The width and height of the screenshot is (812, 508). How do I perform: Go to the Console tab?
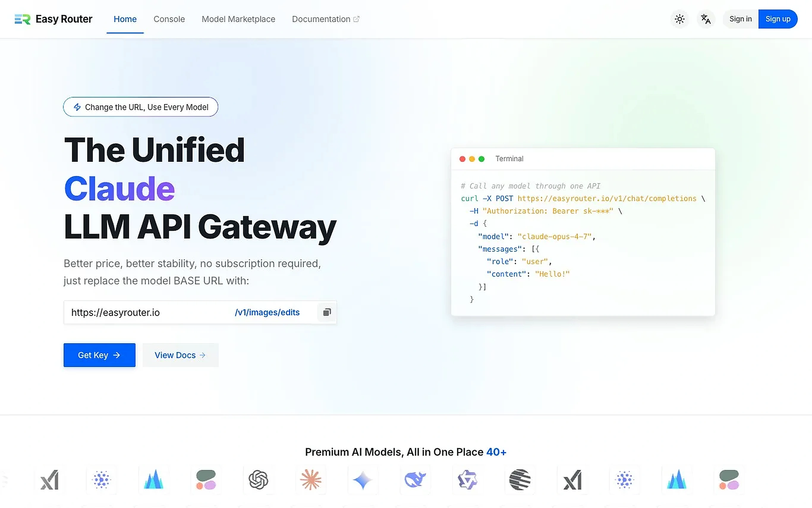coord(169,19)
